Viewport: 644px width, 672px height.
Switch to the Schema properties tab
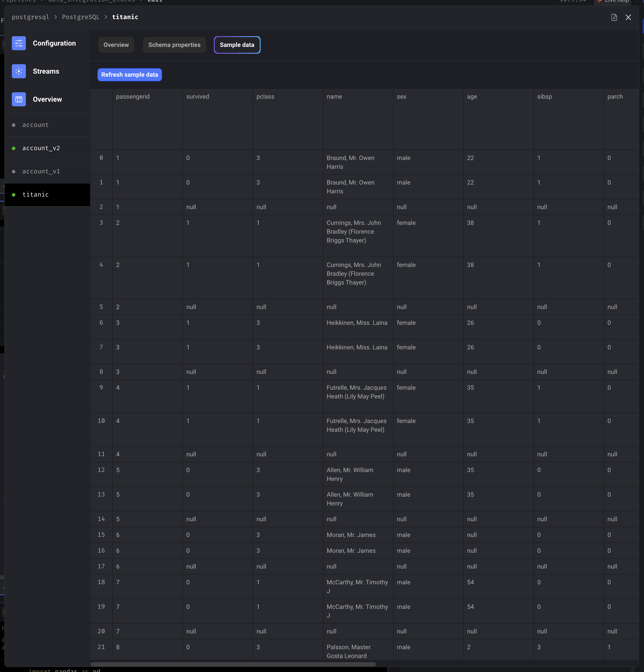[x=174, y=45]
